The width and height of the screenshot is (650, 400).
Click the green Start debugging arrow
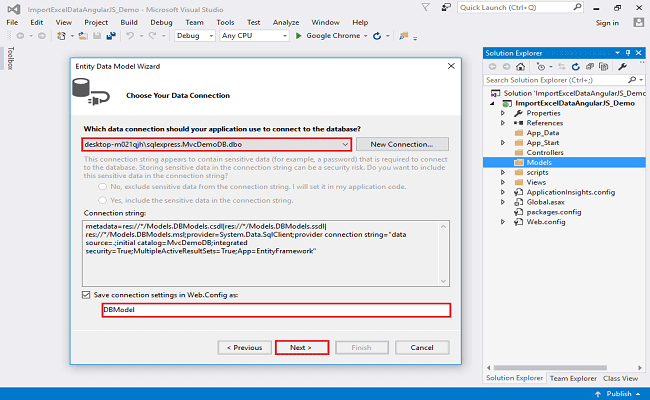[298, 36]
